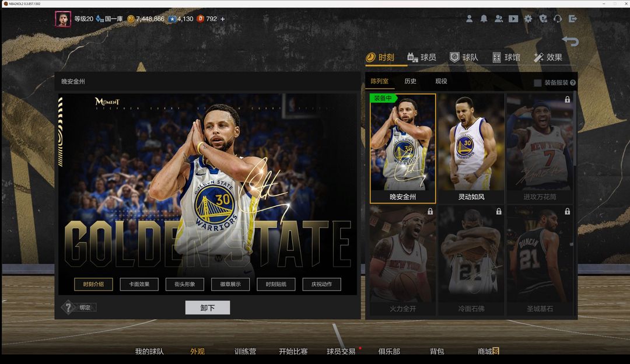Open notifications bell icon

pyautogui.click(x=484, y=19)
